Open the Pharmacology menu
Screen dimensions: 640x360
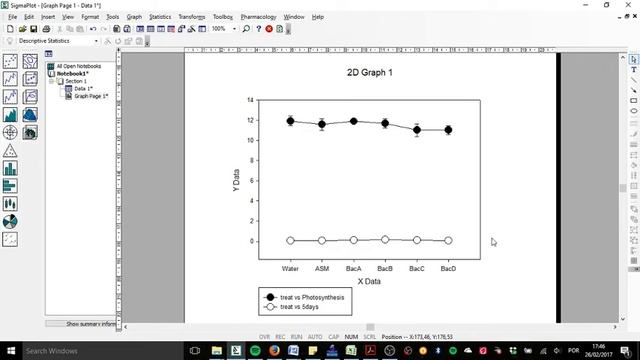(x=258, y=17)
